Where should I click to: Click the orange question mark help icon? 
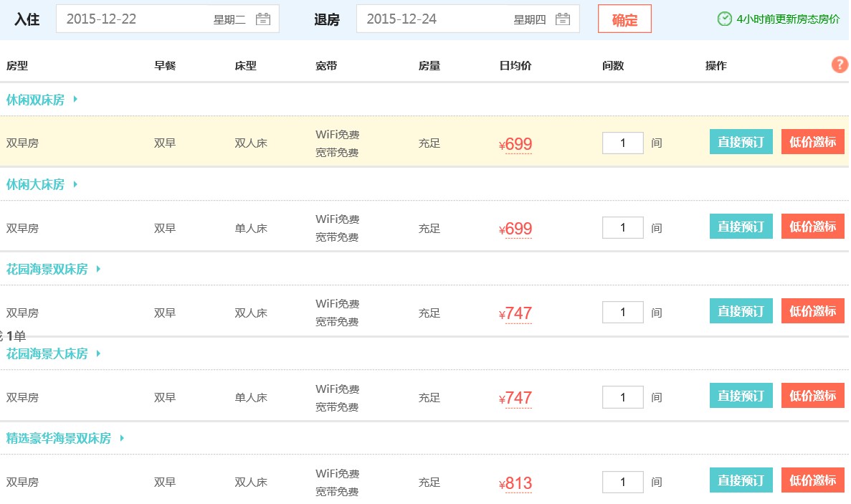pos(840,65)
